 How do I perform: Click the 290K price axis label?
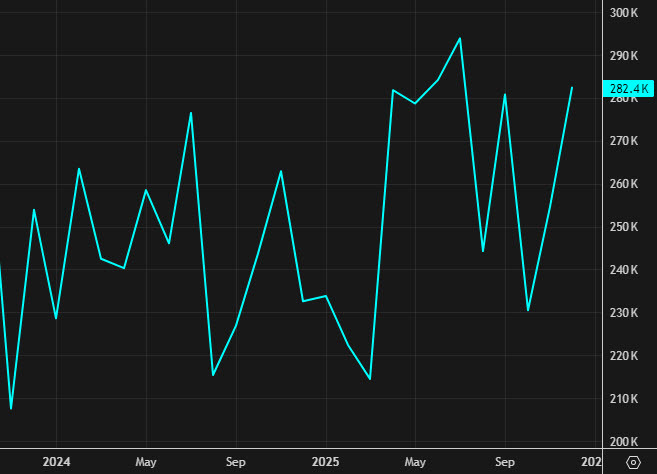625,55
